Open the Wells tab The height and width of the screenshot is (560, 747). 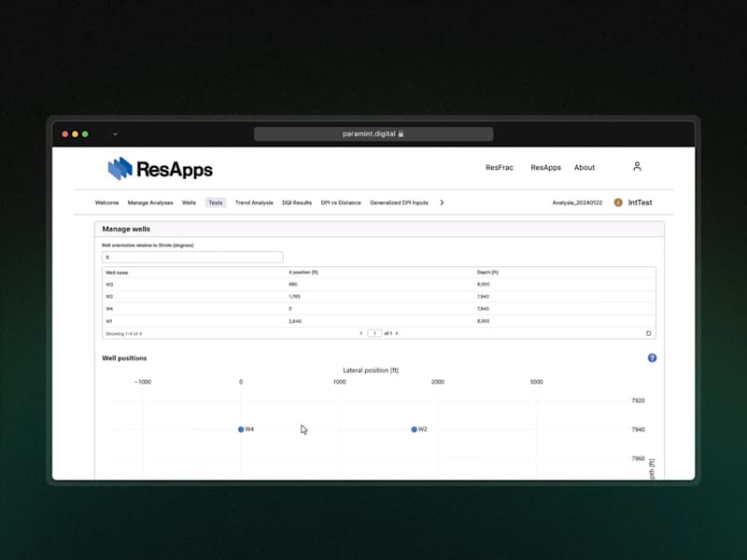189,203
